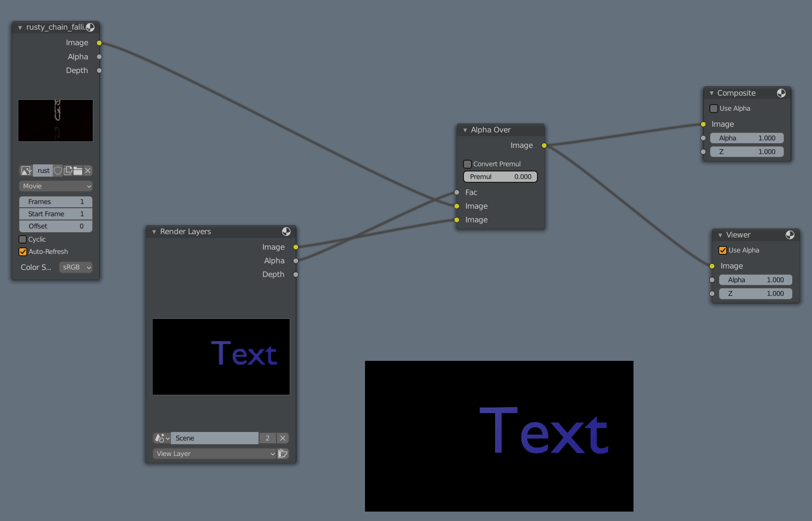Disable Auto-Refresh on the image node
812x521 pixels.
[23, 251]
